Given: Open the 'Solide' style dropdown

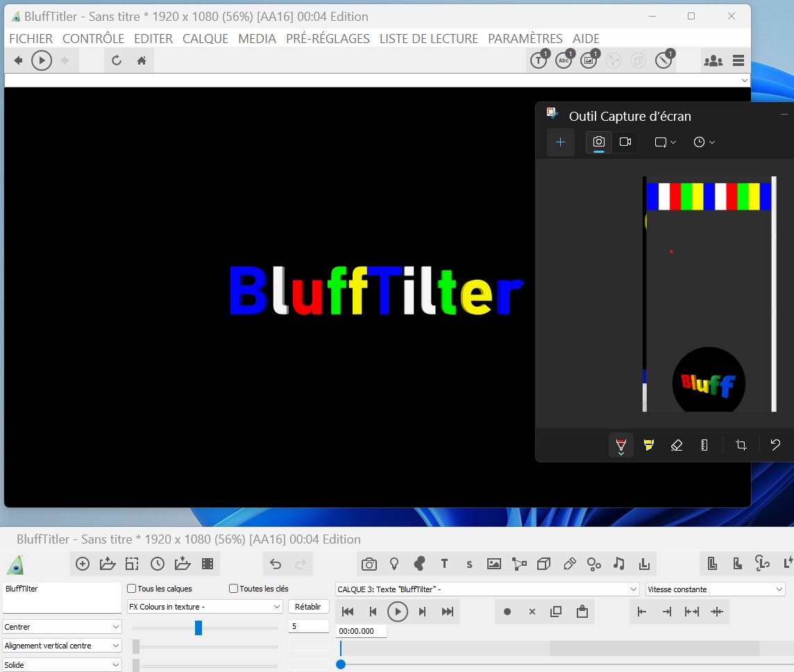Looking at the screenshot, I should 62,665.
